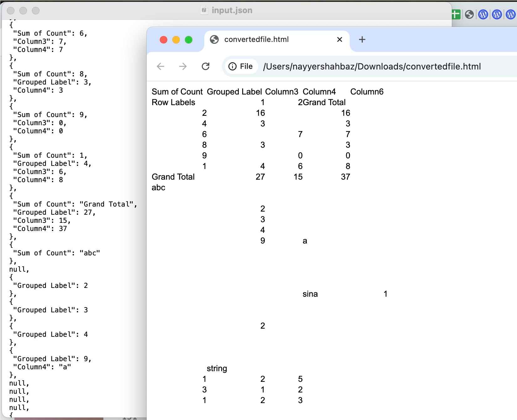Click the browser forward arrow
Viewport: 517px width, 420px height.
coord(183,66)
